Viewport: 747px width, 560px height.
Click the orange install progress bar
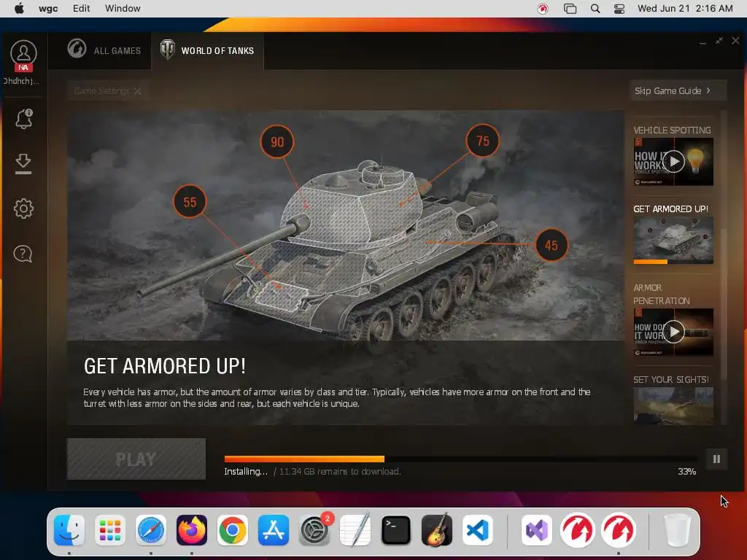tap(304, 459)
